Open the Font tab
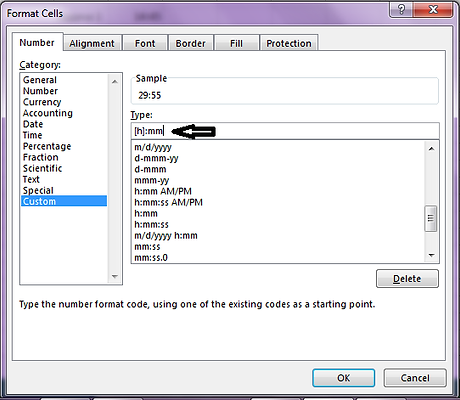This screenshot has height=400, width=460. click(x=145, y=43)
